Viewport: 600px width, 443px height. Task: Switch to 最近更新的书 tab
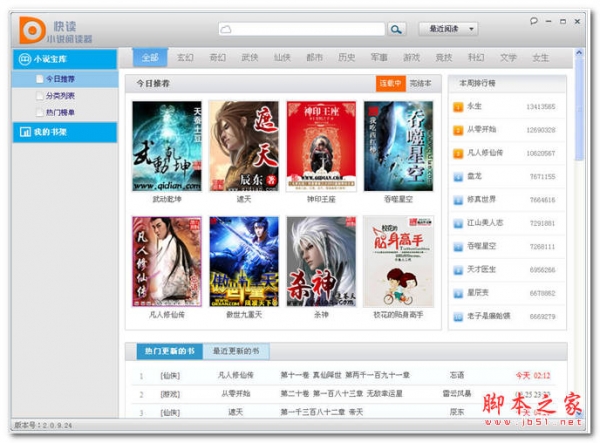tap(236, 351)
